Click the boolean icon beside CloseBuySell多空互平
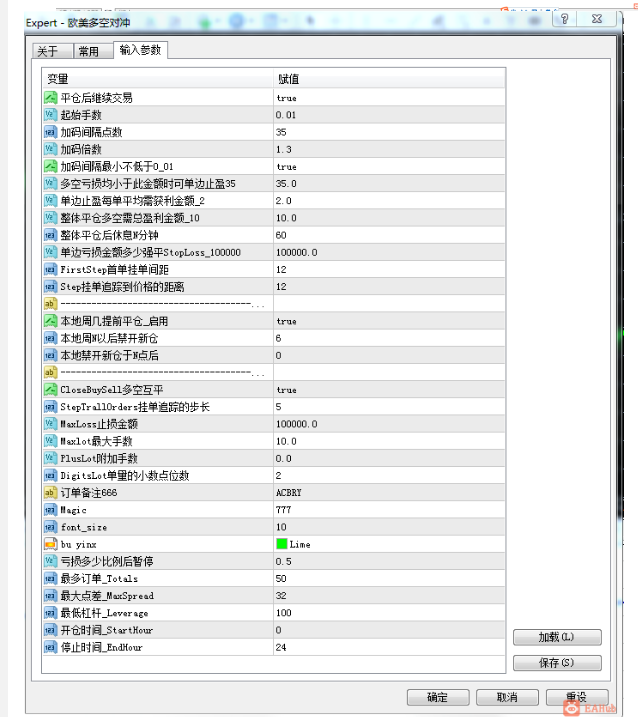The width and height of the screenshot is (638, 717). click(50, 390)
